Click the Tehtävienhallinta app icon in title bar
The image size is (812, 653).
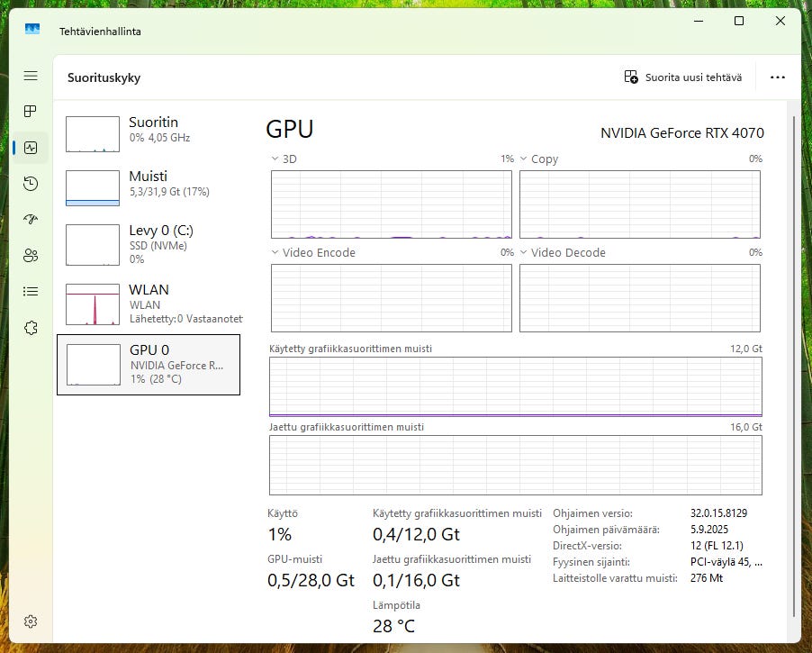click(x=32, y=29)
